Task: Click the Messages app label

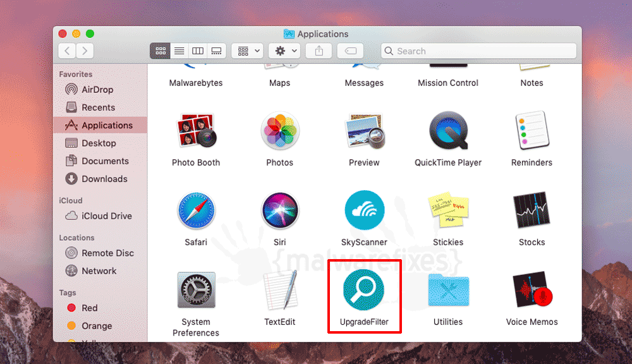Action: (x=365, y=83)
